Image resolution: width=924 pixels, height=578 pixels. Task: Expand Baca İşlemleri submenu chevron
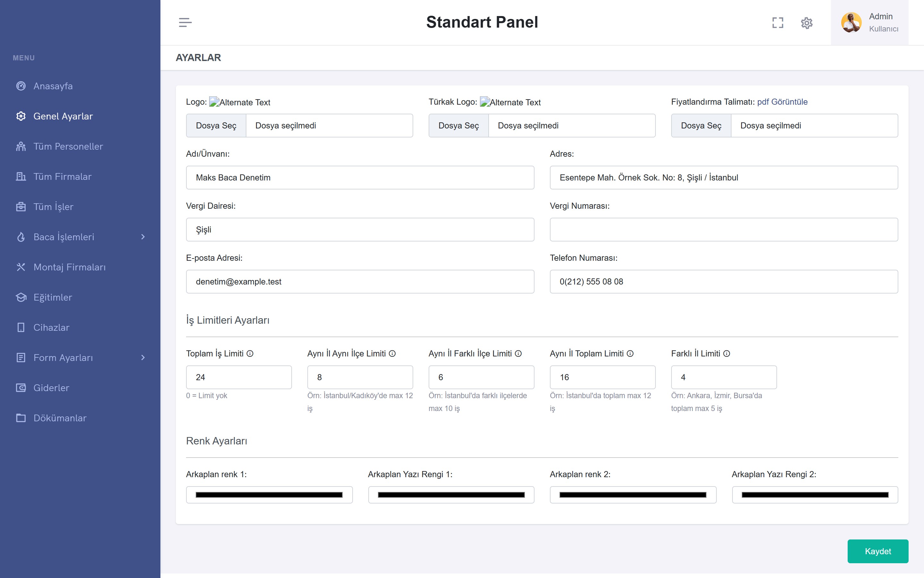(x=143, y=237)
